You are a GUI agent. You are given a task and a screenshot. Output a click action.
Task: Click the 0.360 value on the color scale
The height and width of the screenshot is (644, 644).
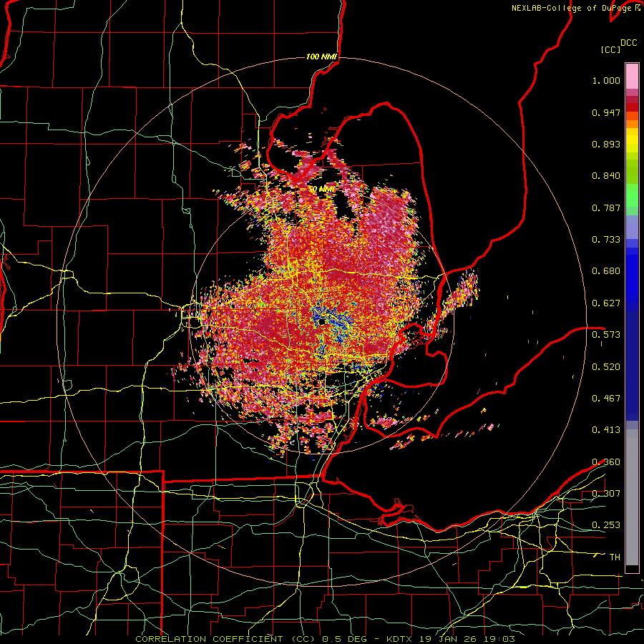606,462
